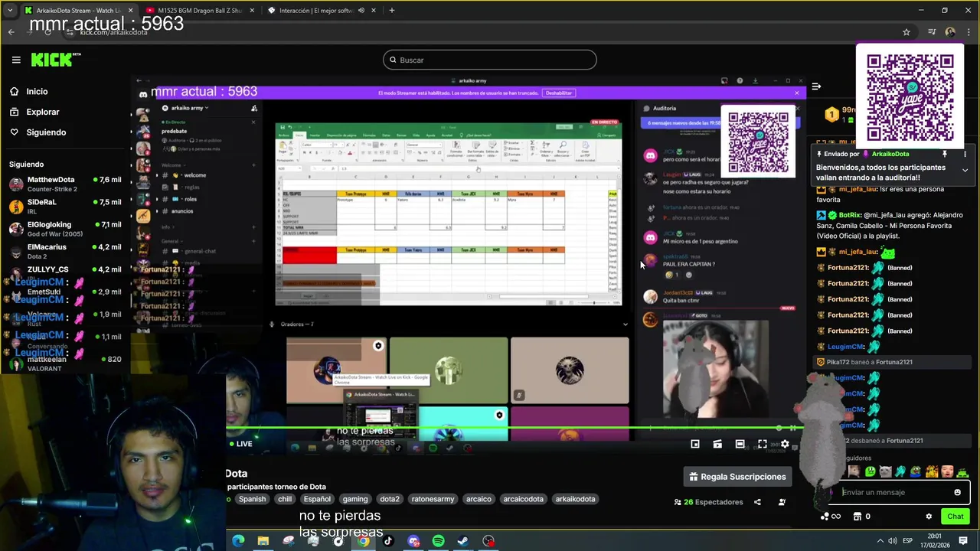Select the Spanish tag
Screen dimensions: 980x551
coord(252,499)
